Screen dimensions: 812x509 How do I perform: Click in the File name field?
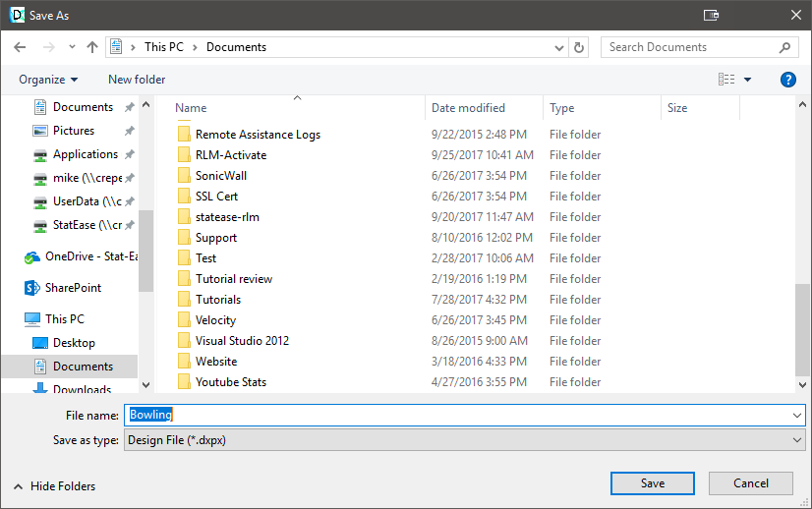[x=462, y=416]
